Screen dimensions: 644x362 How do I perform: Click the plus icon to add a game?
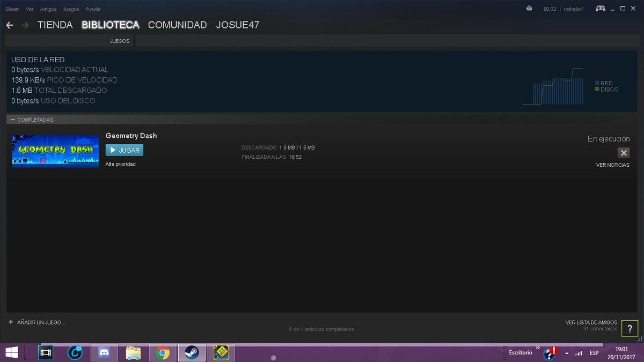[x=11, y=322]
